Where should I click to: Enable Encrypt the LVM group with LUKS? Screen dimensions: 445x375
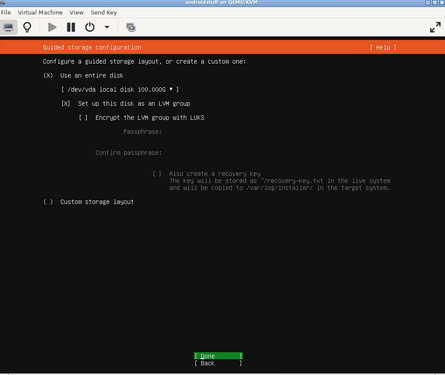[x=141, y=118]
